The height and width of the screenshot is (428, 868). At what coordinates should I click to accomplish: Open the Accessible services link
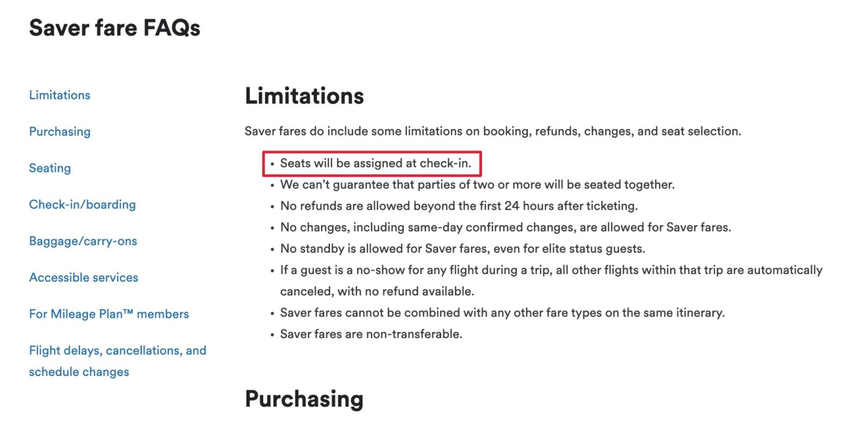point(83,277)
